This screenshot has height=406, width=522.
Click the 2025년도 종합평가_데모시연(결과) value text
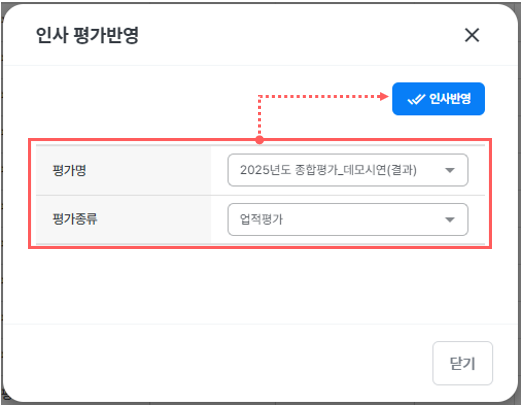pos(328,170)
